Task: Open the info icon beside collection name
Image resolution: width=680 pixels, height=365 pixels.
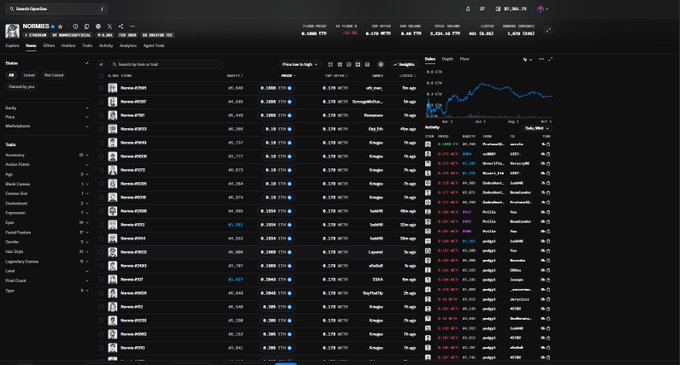Action: 75,26
